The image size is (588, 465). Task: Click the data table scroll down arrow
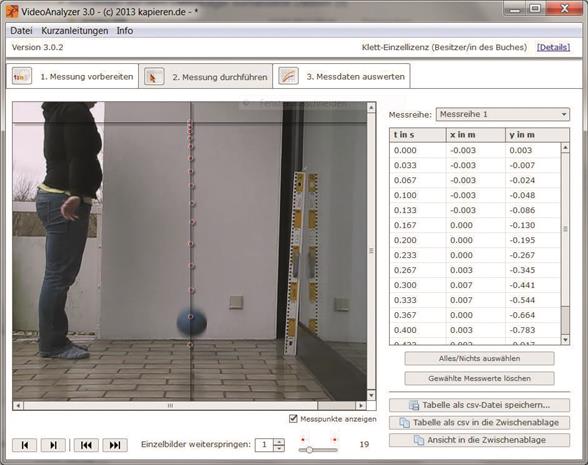point(565,340)
